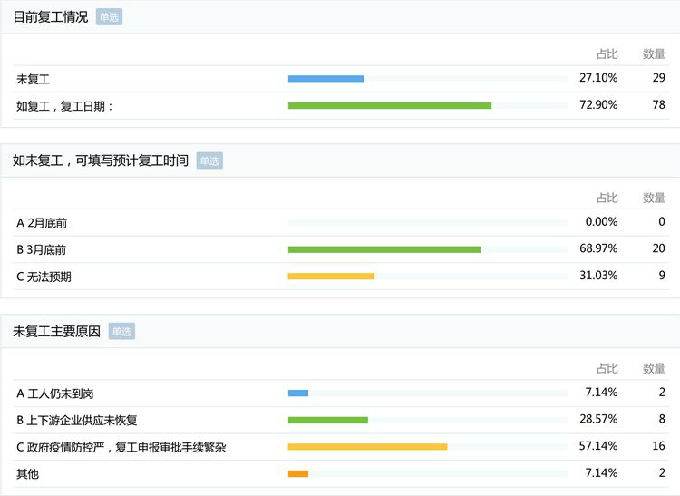Click the 72.90% percentage value

tap(598, 105)
